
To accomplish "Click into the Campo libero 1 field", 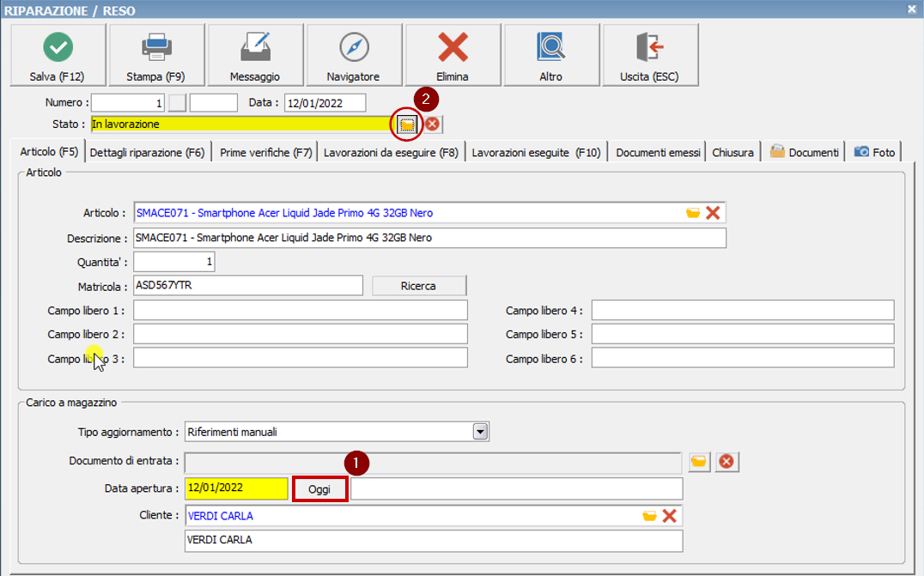I will (300, 310).
